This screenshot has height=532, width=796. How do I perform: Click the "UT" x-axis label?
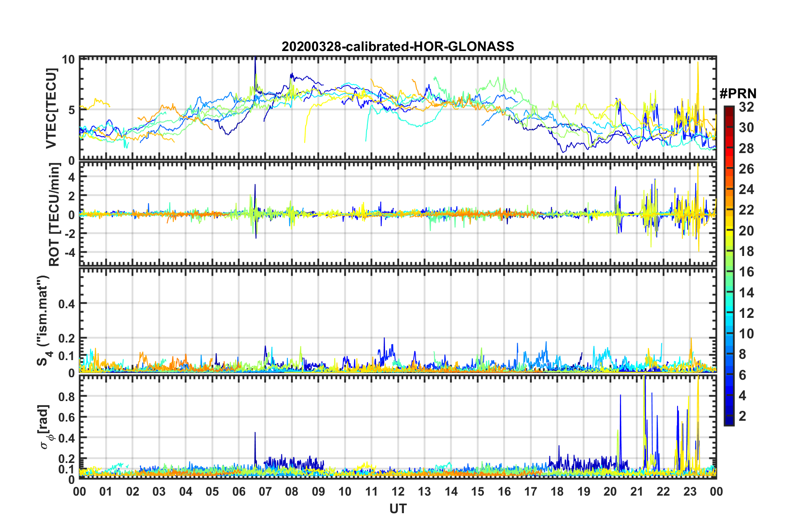tap(398, 509)
